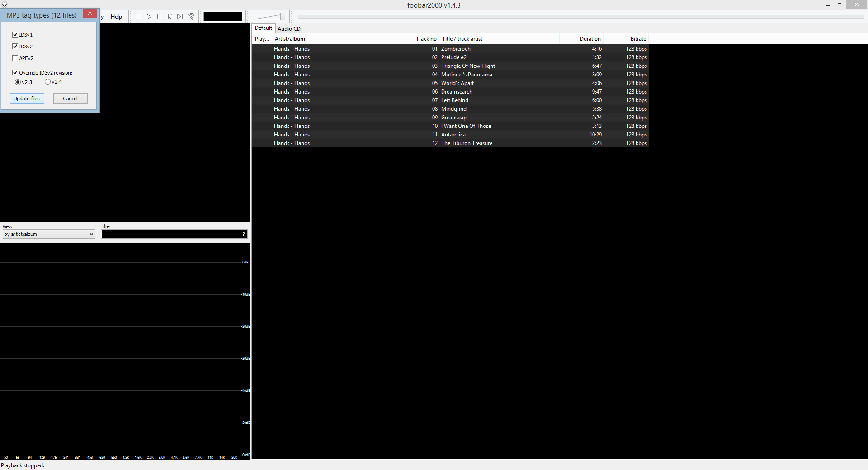This screenshot has height=470, width=868.
Task: Restore down the foobar2000 window
Action: [840, 5]
